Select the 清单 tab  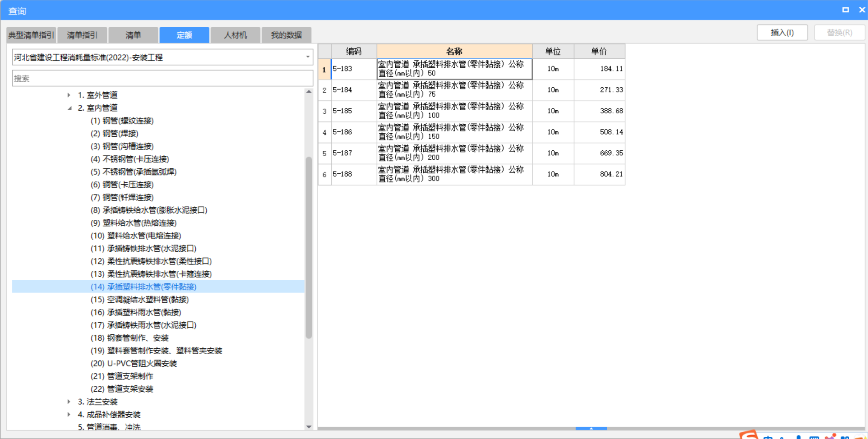(x=133, y=35)
